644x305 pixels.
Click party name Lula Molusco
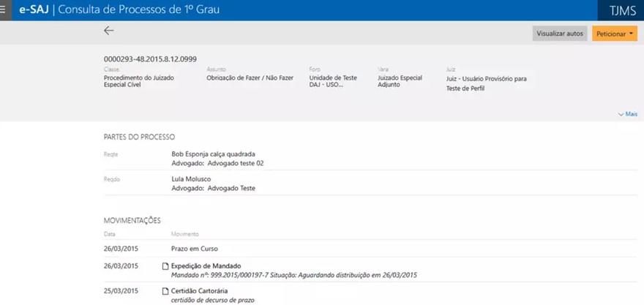click(190, 179)
